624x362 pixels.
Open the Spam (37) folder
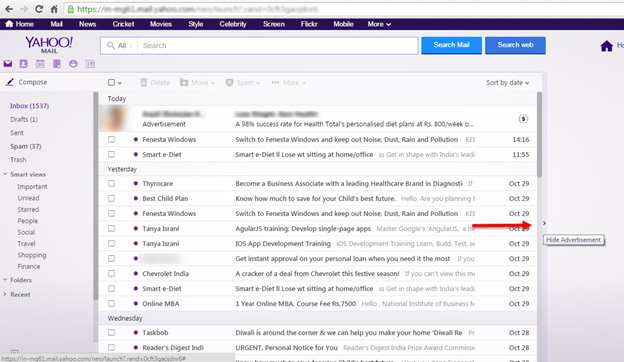[x=25, y=146]
